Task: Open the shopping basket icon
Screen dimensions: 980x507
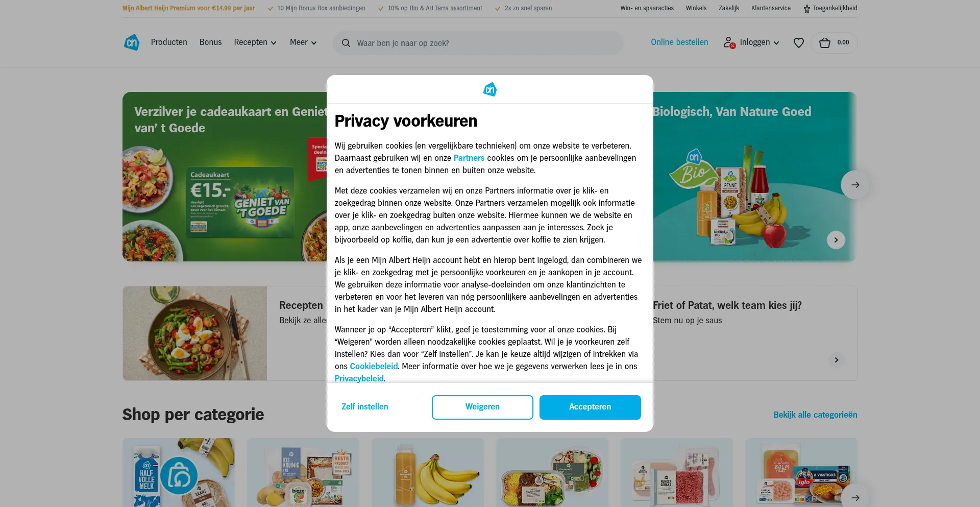Action: coord(825,43)
